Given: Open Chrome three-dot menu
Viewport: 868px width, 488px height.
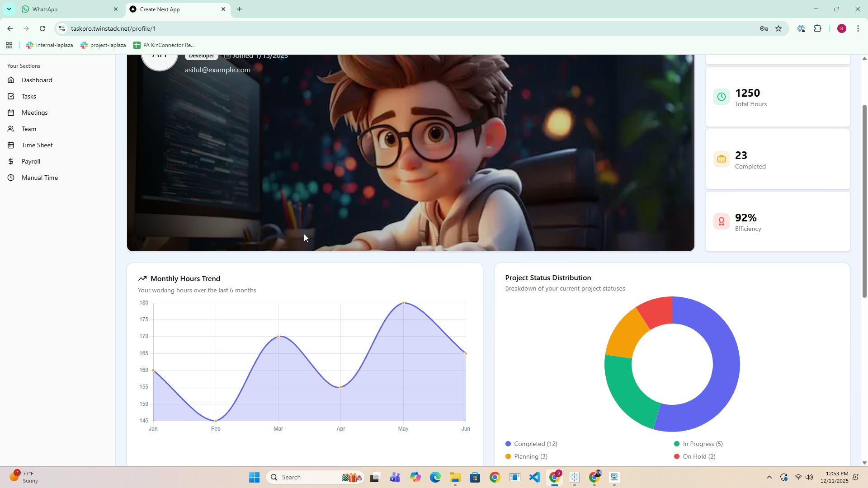Looking at the screenshot, I should [x=858, y=28].
